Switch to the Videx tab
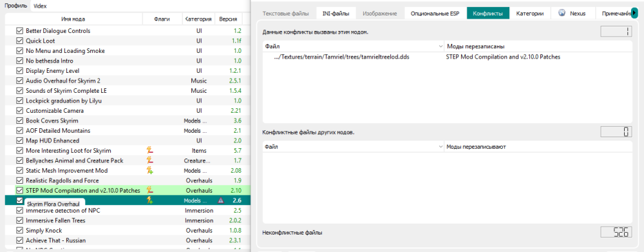Screen dimensions: 644x252 (40, 6)
